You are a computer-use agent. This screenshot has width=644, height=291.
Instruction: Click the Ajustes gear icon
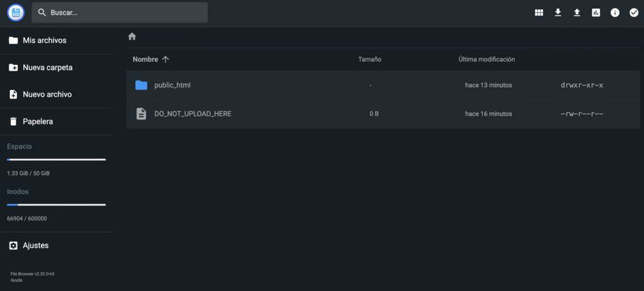point(13,246)
